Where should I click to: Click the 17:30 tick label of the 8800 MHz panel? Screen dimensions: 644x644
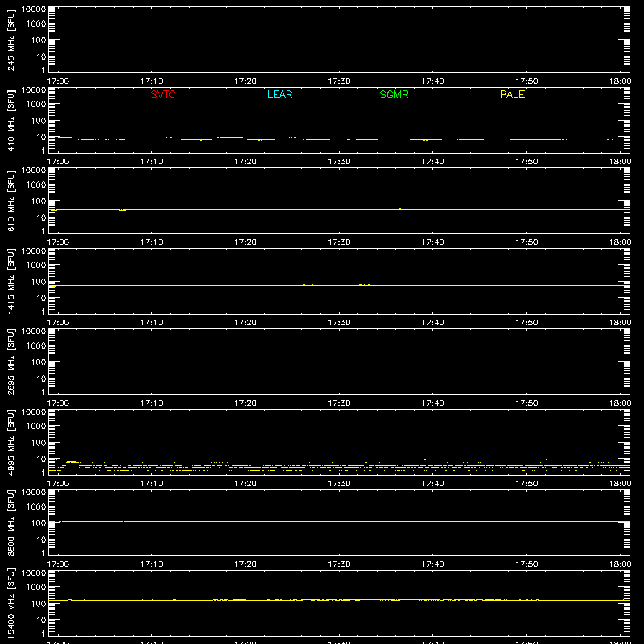coord(339,564)
